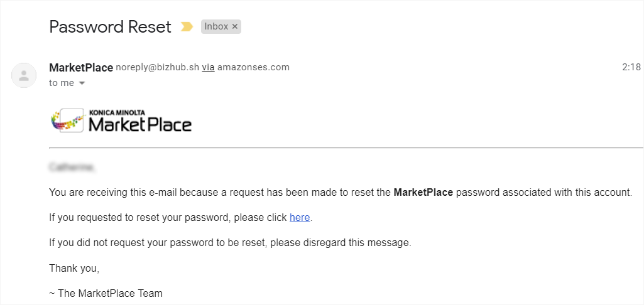Click the sender name "MarketPlace"
The width and height of the screenshot is (644, 305).
[x=81, y=67]
